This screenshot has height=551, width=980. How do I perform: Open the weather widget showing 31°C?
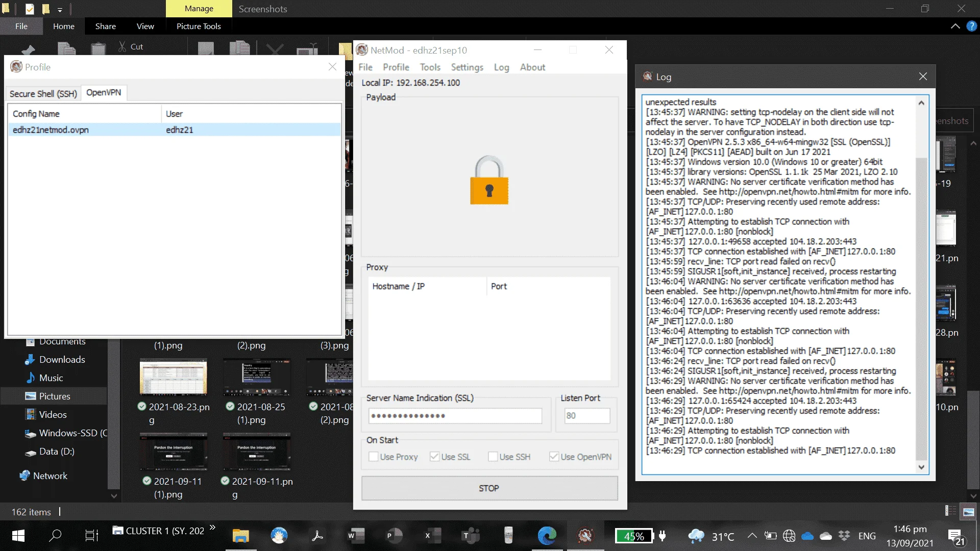point(711,536)
